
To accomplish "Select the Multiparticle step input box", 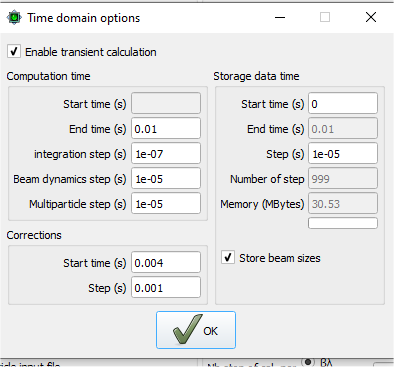I will [166, 204].
